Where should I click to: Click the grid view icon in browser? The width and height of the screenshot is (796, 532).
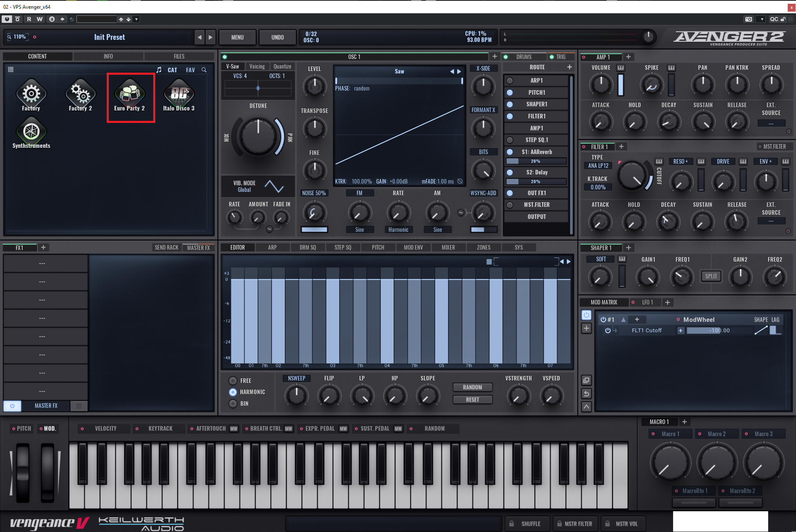[x=11, y=70]
